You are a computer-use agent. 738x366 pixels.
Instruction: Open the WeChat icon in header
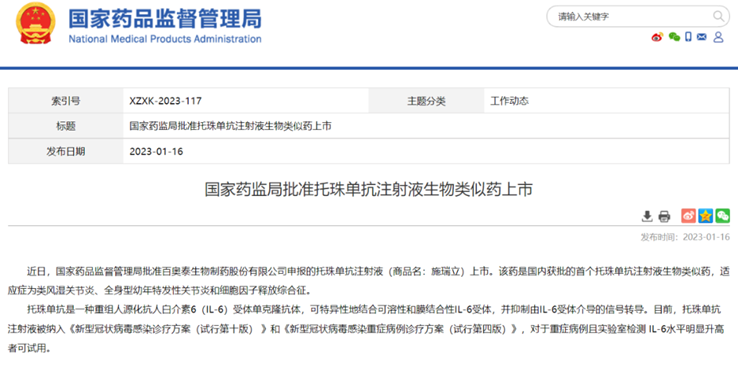point(674,37)
